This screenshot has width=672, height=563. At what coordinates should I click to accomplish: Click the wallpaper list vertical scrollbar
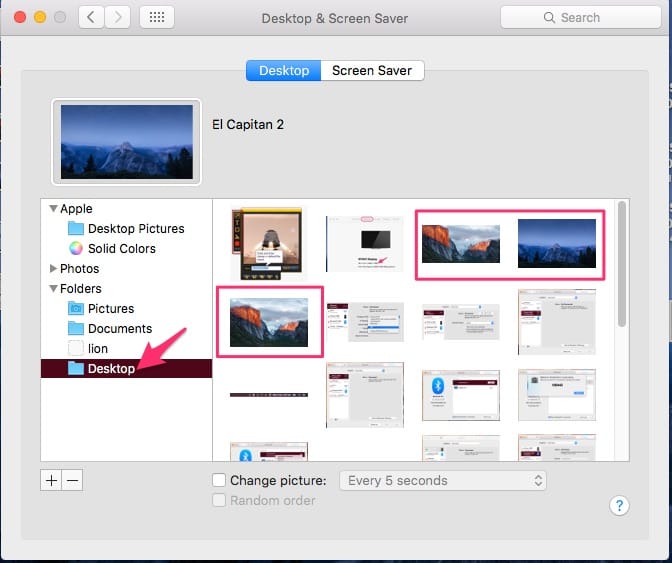[x=622, y=264]
